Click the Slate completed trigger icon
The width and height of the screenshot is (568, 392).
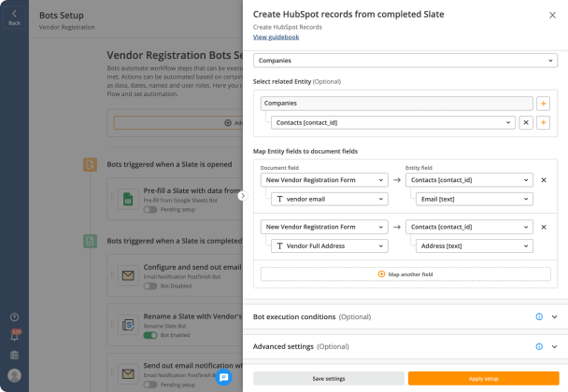pos(90,241)
